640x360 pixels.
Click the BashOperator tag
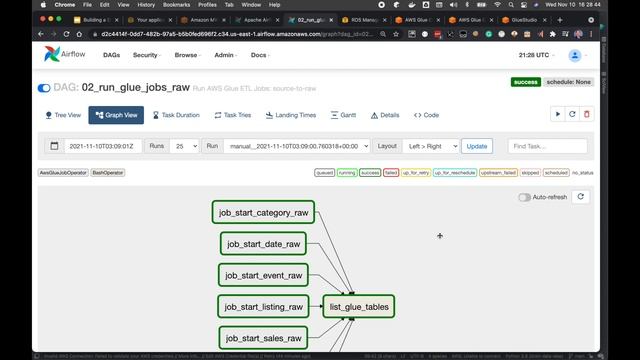click(108, 173)
